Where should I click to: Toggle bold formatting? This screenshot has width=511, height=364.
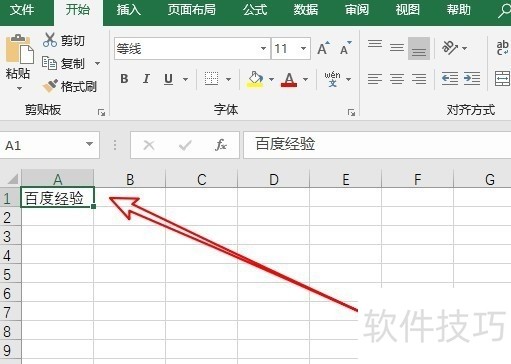click(x=124, y=79)
